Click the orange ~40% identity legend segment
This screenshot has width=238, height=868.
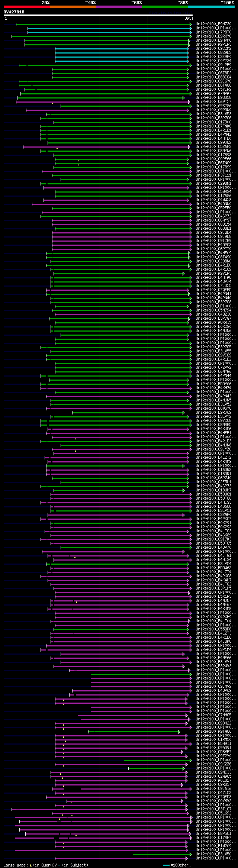pos(73,7)
